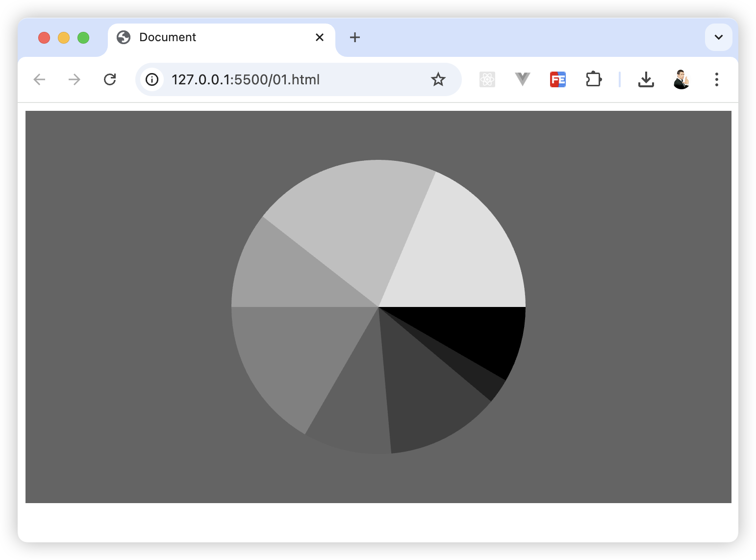Open a new tab with the plus button

(x=355, y=37)
